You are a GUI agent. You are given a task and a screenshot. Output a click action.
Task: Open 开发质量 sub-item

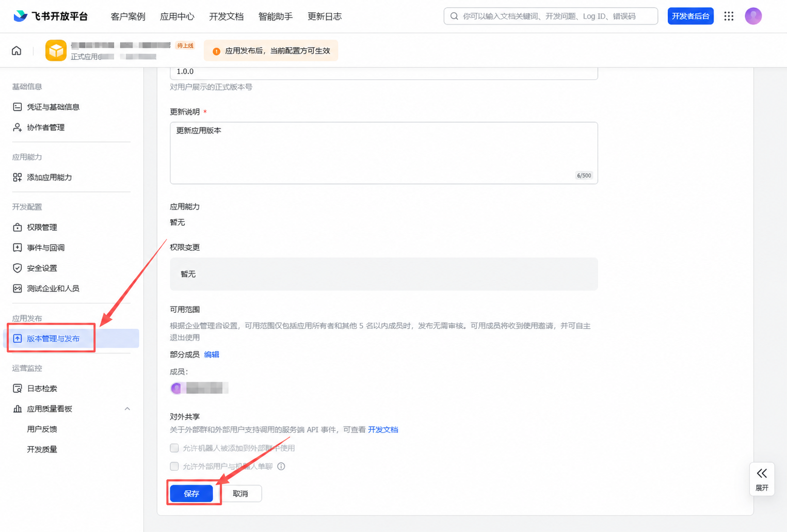(x=42, y=449)
